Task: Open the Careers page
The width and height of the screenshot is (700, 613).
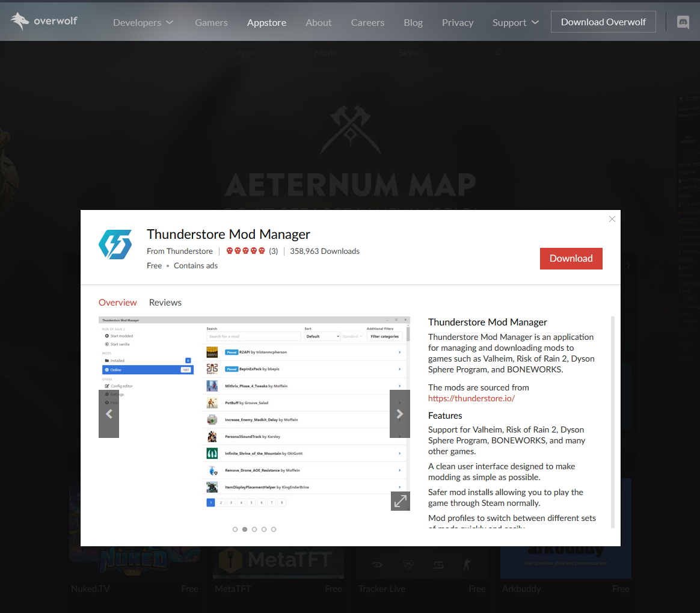Action: (x=367, y=22)
